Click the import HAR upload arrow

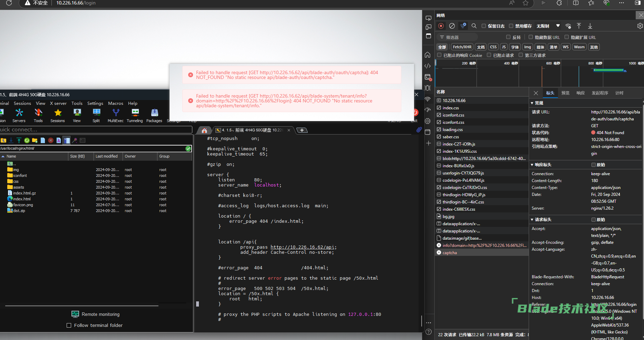tap(579, 26)
